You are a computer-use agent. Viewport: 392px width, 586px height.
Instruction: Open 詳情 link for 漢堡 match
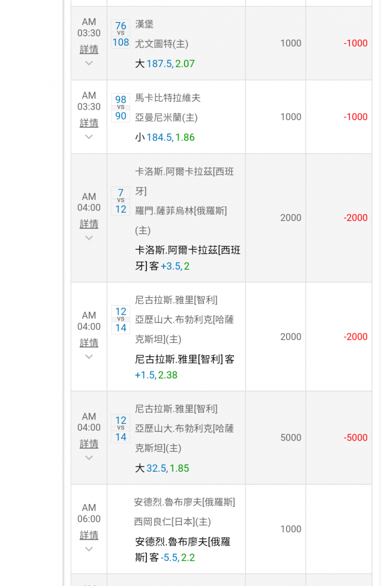[89, 49]
